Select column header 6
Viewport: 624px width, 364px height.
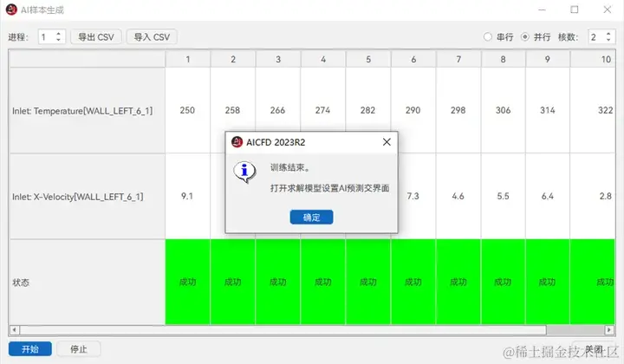point(413,59)
